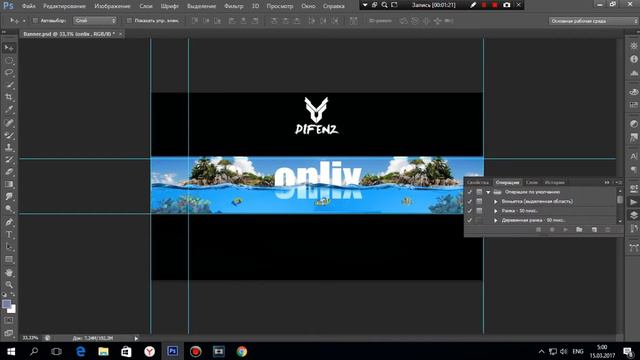
Task: Select the Blur tool
Action: tap(9, 196)
